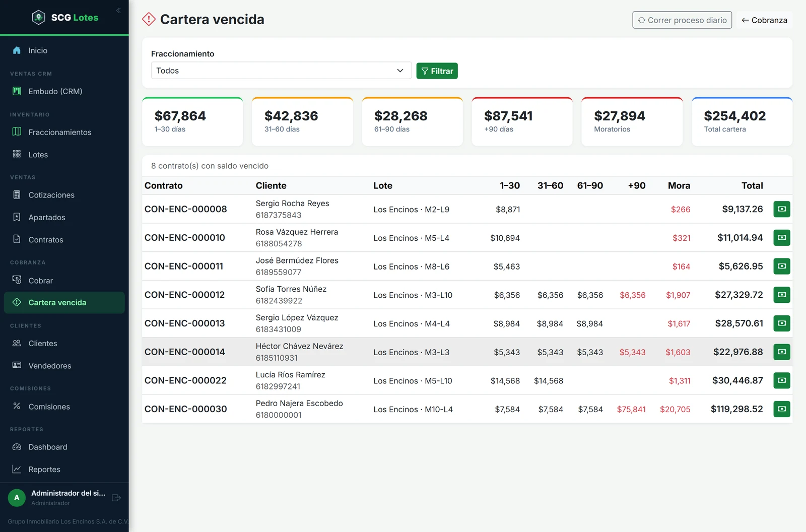This screenshot has width=806, height=532.
Task: Click the Cotizaciones calculator icon
Action: point(17,195)
